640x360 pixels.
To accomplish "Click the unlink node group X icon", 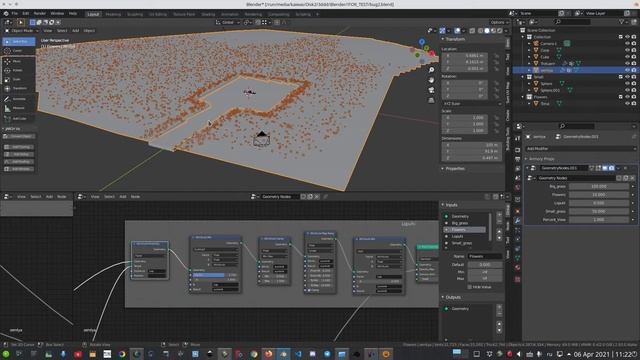I will (317, 196).
